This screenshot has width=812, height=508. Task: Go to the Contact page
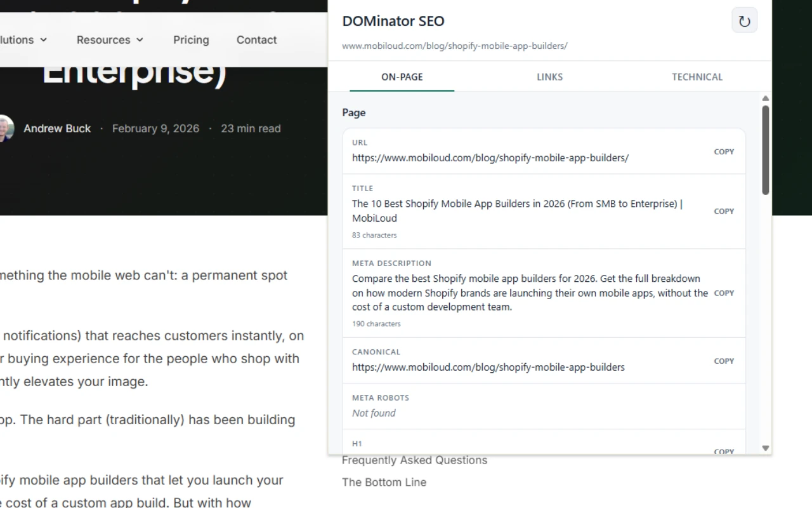click(256, 39)
